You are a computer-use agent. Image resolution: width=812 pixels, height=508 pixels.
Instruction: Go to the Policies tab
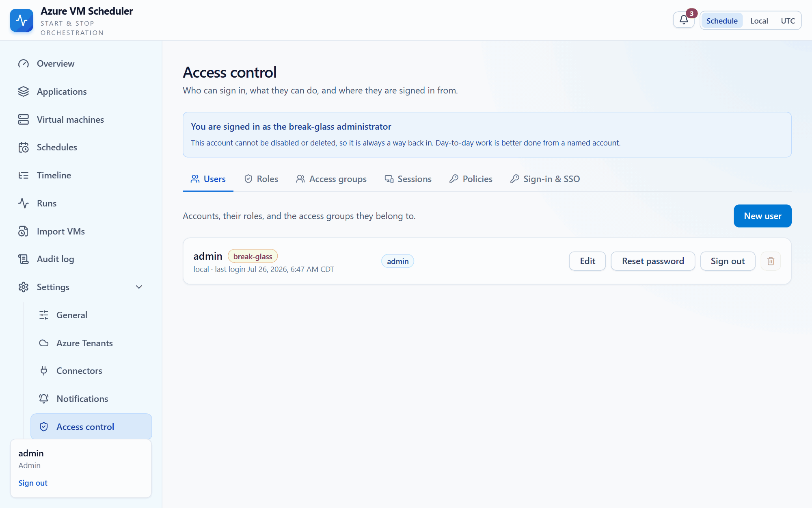pyautogui.click(x=471, y=179)
